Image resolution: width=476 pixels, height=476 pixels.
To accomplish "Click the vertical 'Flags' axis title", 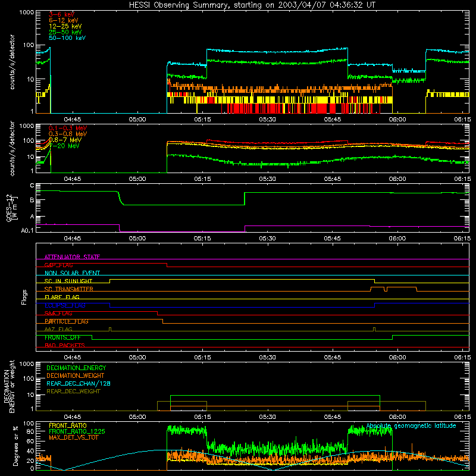I will [x=24, y=297].
